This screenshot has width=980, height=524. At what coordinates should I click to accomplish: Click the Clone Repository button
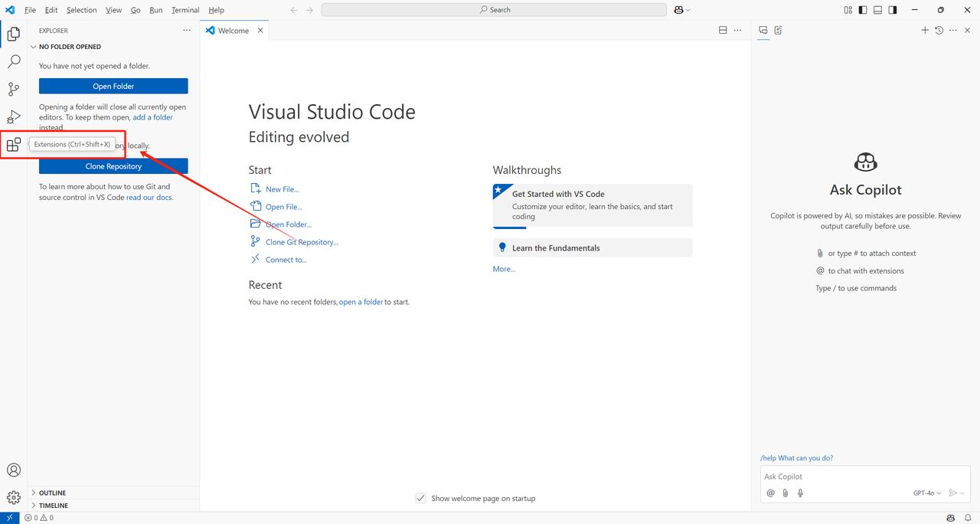[113, 166]
